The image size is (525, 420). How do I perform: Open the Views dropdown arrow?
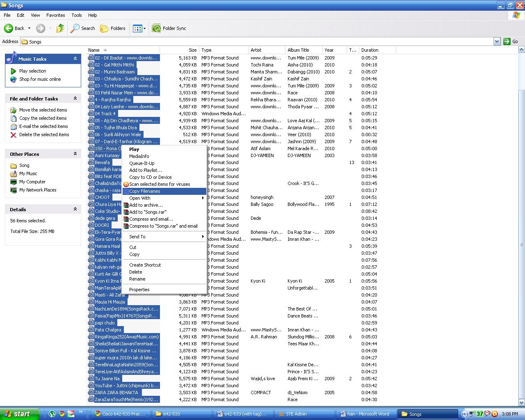[x=144, y=28]
